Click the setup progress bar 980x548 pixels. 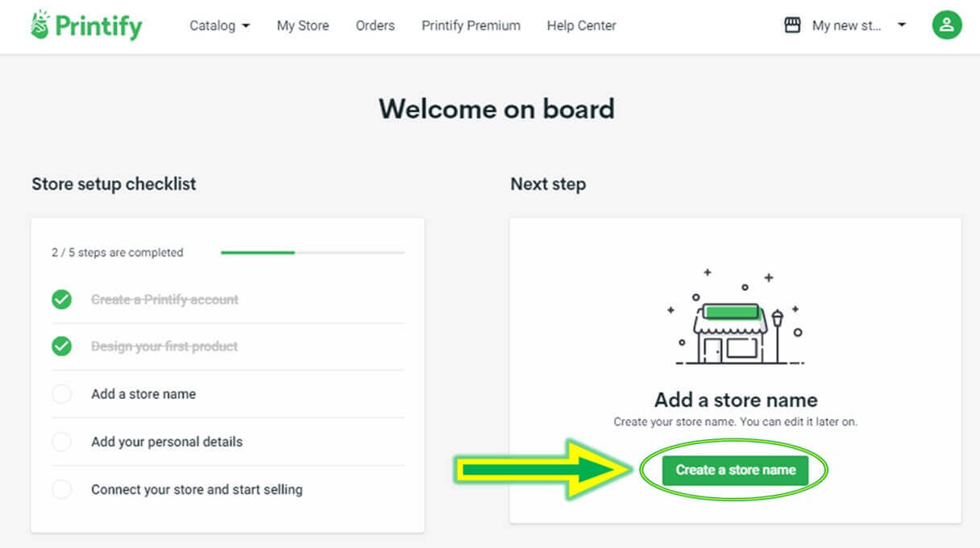[x=313, y=252]
